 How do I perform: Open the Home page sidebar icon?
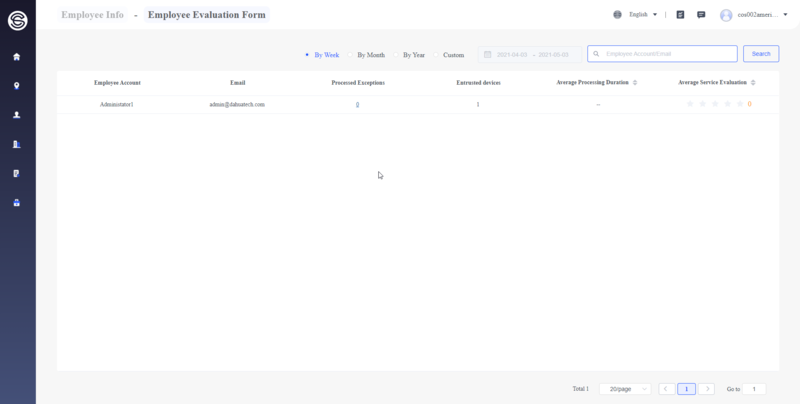point(16,57)
